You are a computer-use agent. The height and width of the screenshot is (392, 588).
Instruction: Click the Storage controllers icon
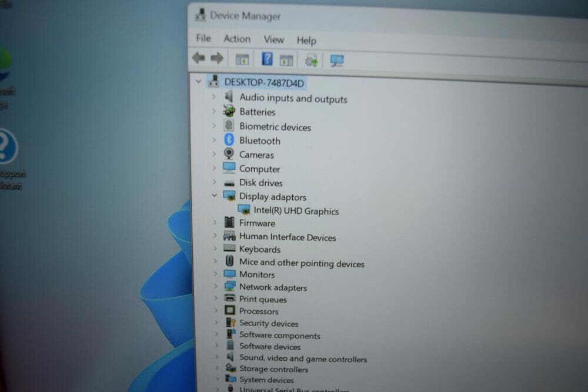click(231, 368)
